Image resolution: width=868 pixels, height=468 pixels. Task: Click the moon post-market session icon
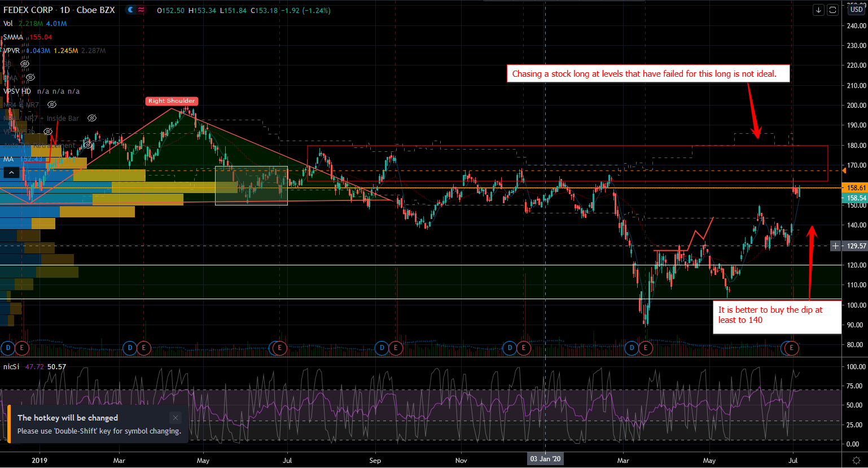click(130, 10)
